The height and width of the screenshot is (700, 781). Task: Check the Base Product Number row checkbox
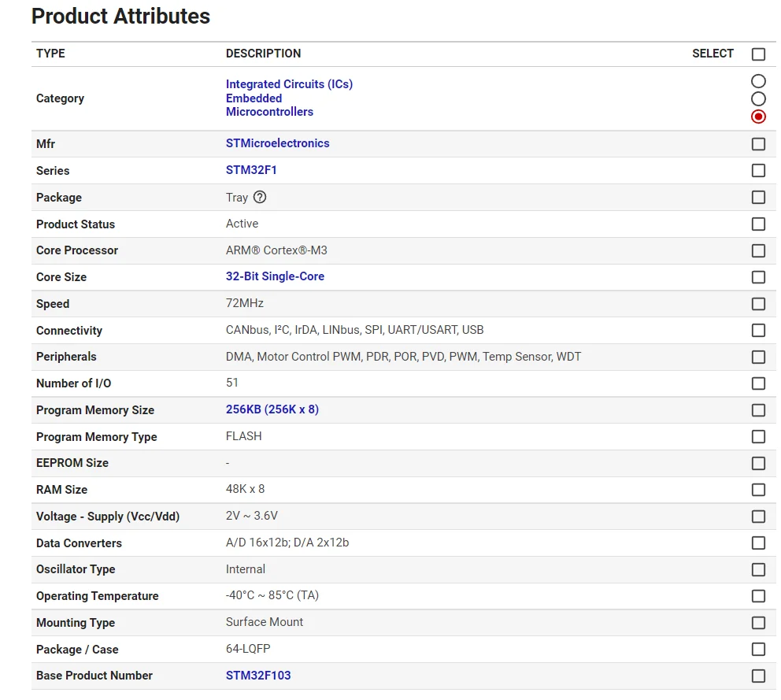[x=758, y=676]
